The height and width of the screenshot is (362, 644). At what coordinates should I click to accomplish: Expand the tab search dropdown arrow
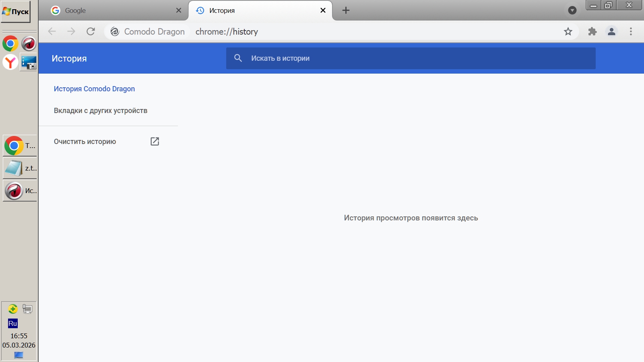click(572, 10)
